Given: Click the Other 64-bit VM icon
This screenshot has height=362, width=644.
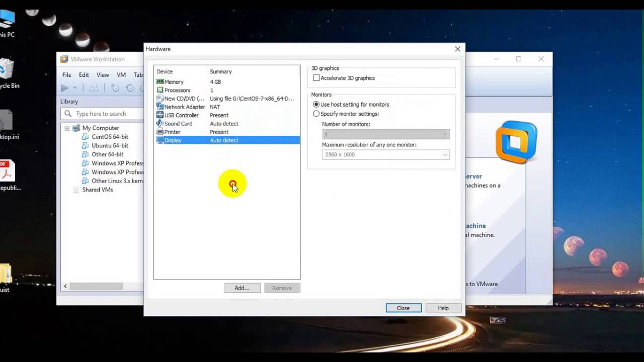Looking at the screenshot, I should 86,154.
